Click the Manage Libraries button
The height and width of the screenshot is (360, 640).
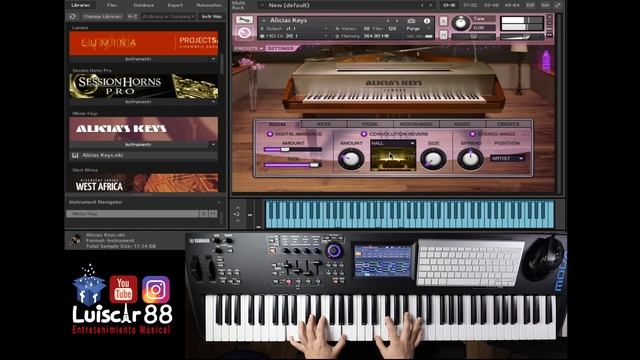coord(102,17)
